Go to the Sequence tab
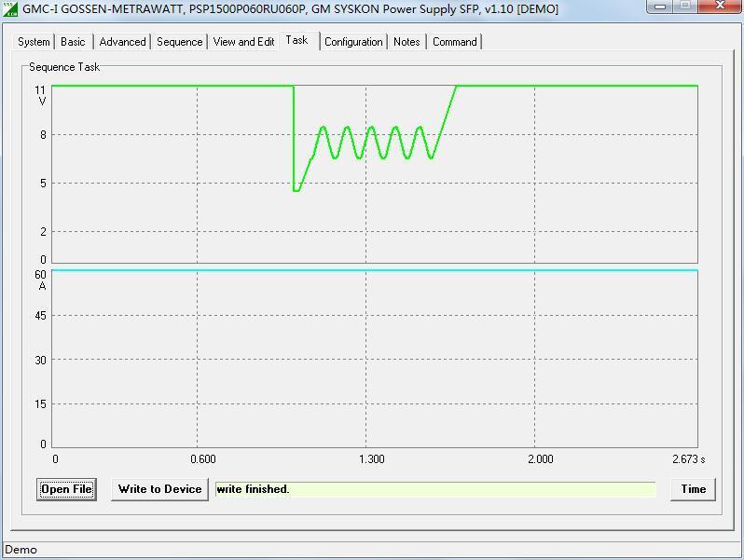 [x=179, y=42]
